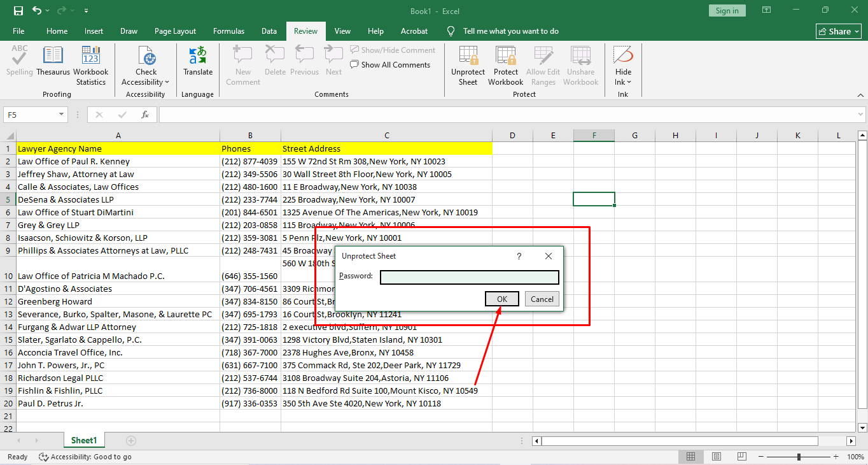Open the Formulas ribbon tab

tap(228, 31)
